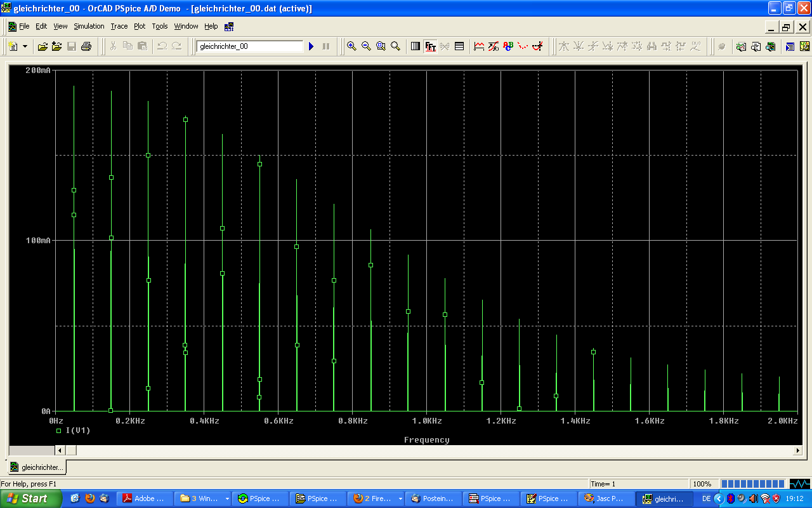
Task: Click right arrow of plot horizontal scrollbar
Action: coord(798,450)
